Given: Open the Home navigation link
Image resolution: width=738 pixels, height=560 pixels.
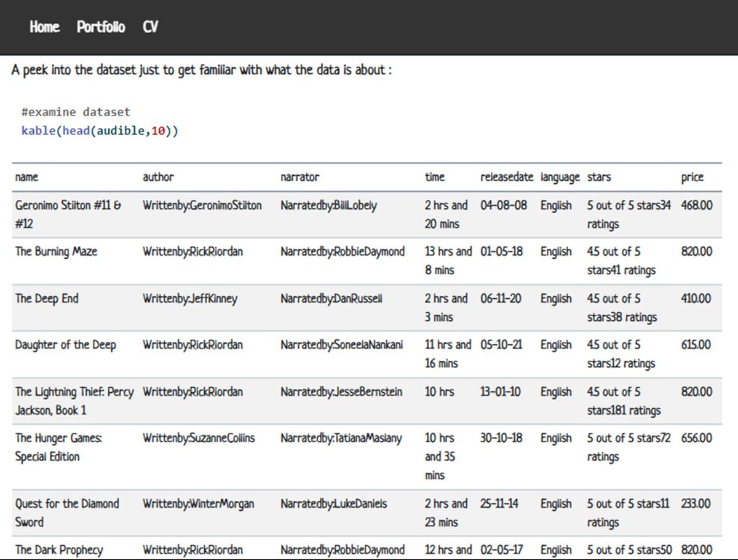Looking at the screenshot, I should (x=44, y=27).
